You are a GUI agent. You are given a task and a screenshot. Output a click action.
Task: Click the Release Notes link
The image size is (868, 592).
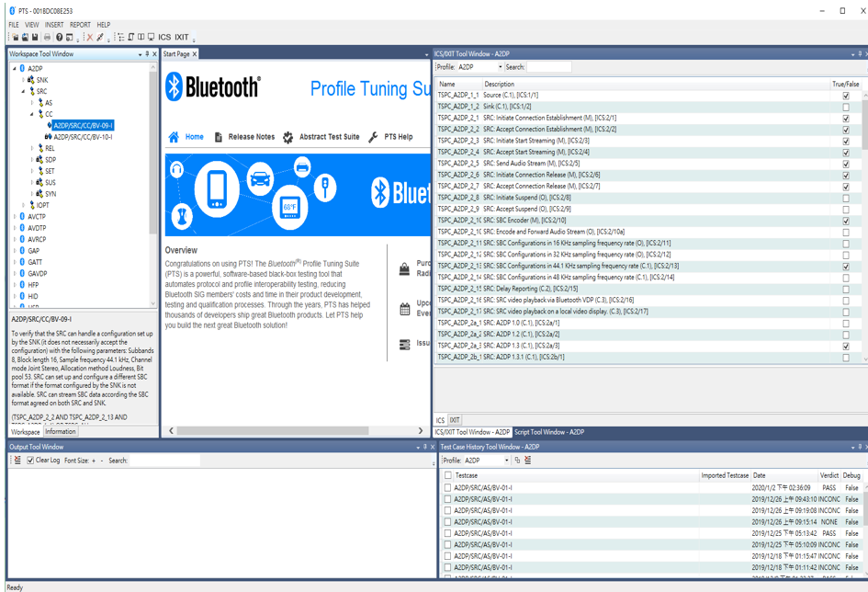pyautogui.click(x=252, y=137)
